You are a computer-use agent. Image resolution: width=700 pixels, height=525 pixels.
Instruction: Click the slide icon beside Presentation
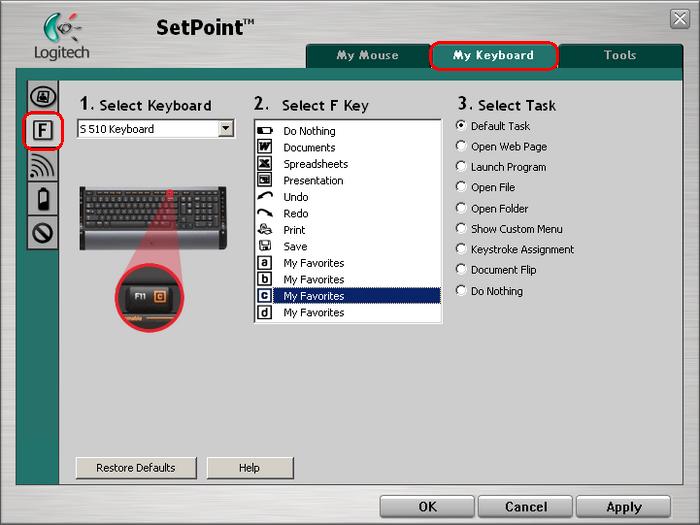point(264,179)
